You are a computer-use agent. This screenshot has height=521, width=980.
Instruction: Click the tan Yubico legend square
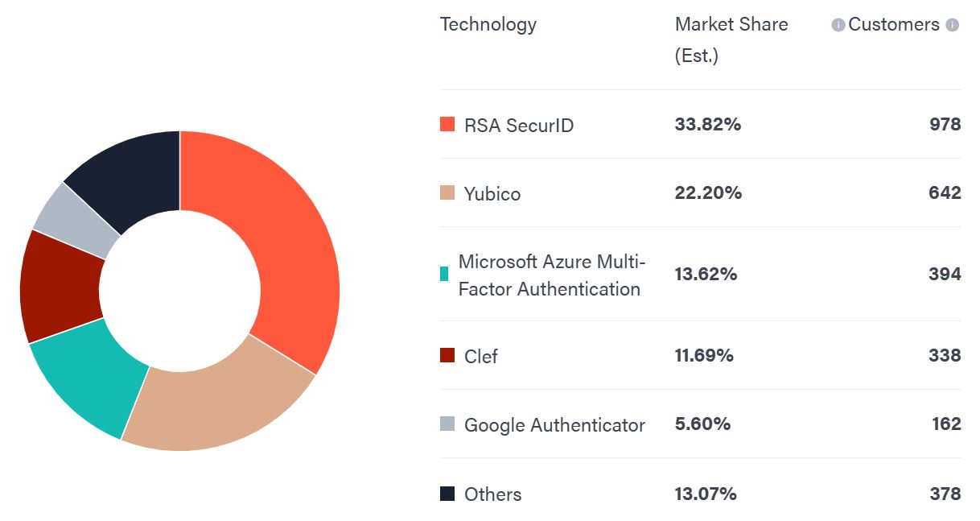447,192
